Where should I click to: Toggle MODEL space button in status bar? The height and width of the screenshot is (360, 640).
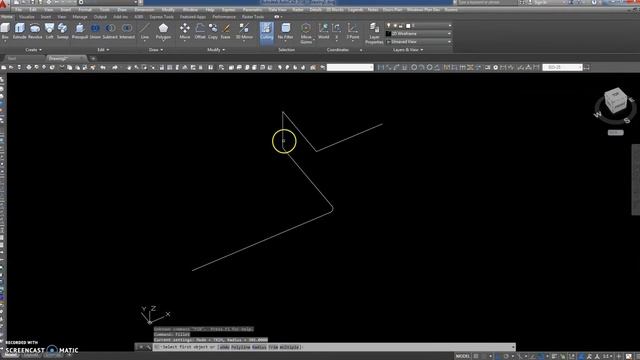pos(463,356)
